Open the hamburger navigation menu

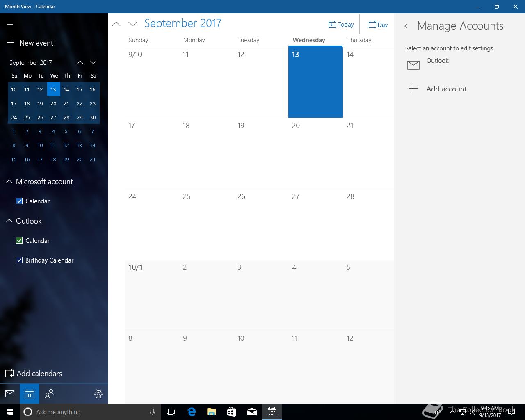10,23
